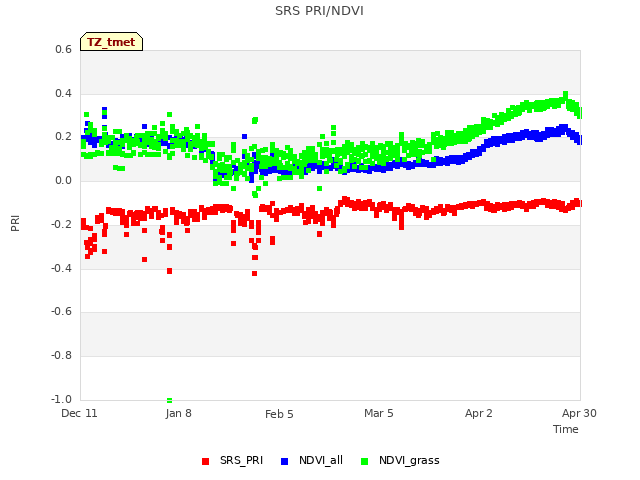Click the -0.6 y-axis tick label
Image resolution: width=640 pixels, height=480 pixels.
[61, 311]
